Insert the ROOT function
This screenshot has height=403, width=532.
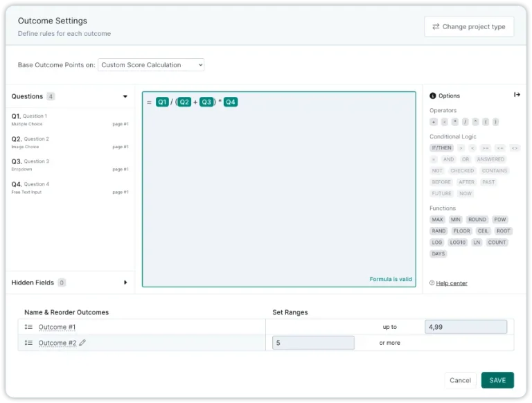(x=503, y=231)
